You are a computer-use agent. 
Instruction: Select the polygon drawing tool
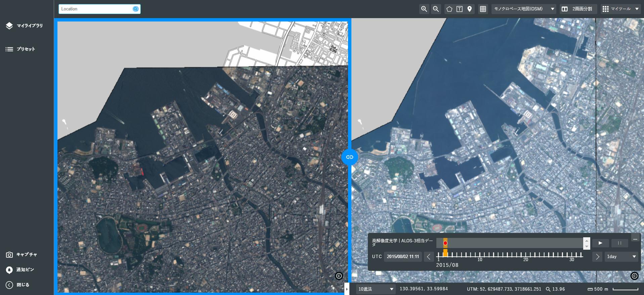tap(449, 9)
